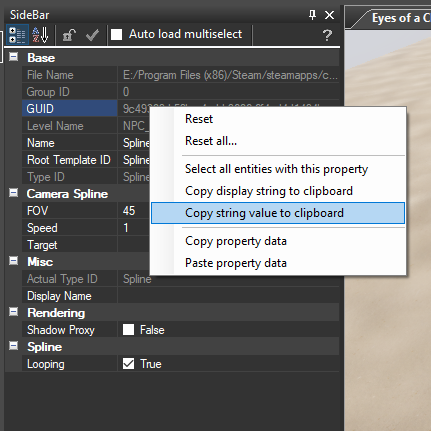This screenshot has width=431, height=431.
Task: Choose Copy property data
Action: pyautogui.click(x=278, y=241)
